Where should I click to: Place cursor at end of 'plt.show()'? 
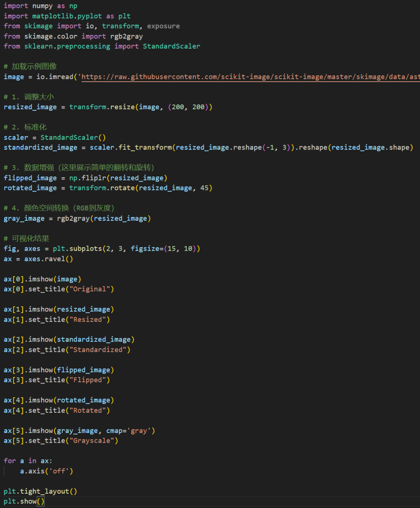click(45, 501)
